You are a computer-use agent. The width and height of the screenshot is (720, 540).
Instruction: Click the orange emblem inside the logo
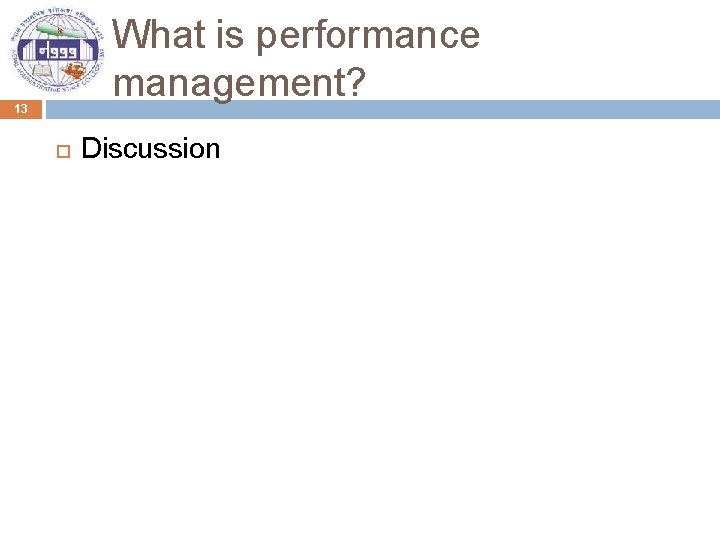(x=74, y=70)
